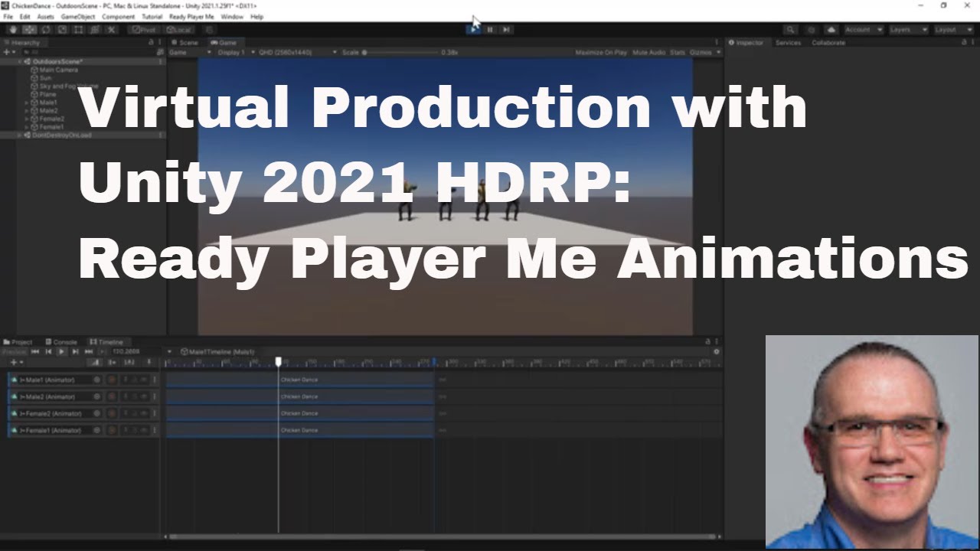The width and height of the screenshot is (980, 551).
Task: Switch to the Scene tab
Action: pyautogui.click(x=186, y=42)
